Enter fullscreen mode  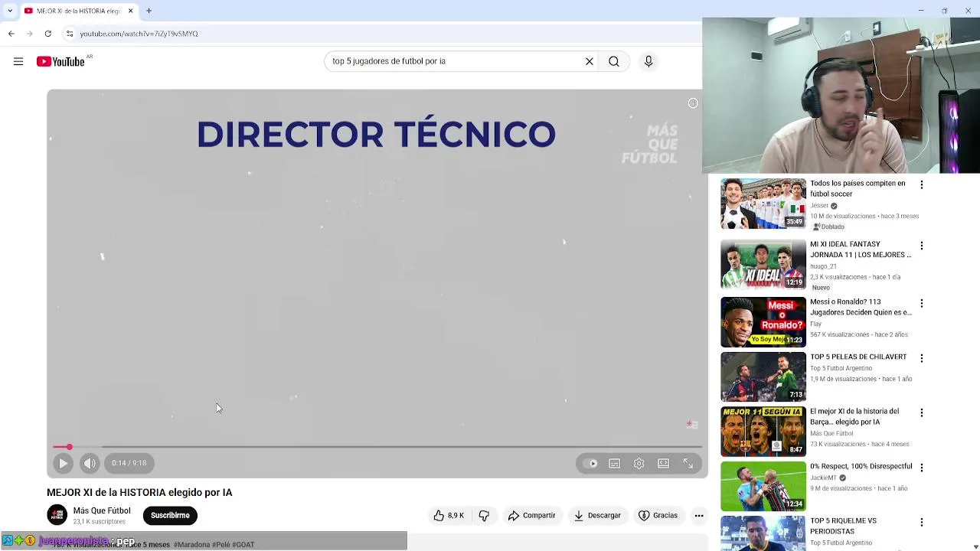click(x=688, y=463)
